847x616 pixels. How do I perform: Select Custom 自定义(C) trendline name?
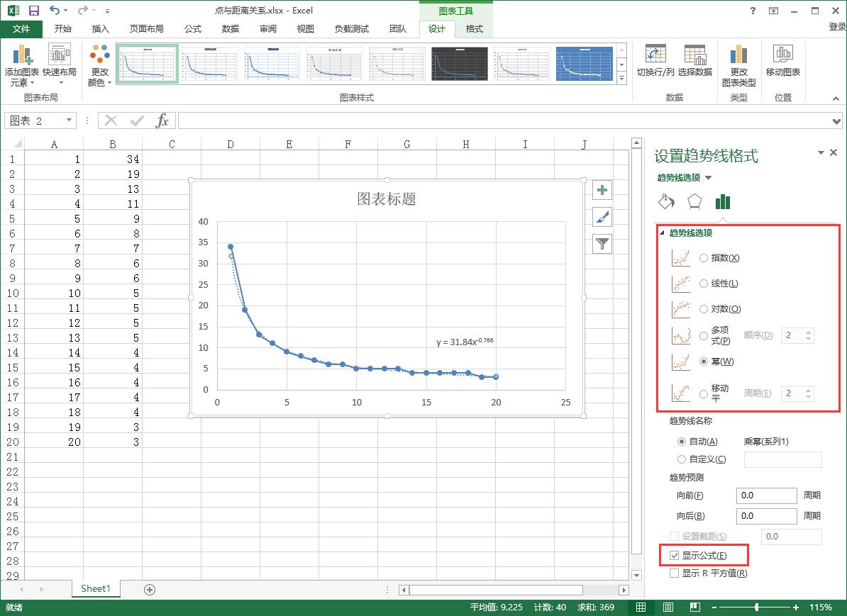pyautogui.click(x=681, y=459)
